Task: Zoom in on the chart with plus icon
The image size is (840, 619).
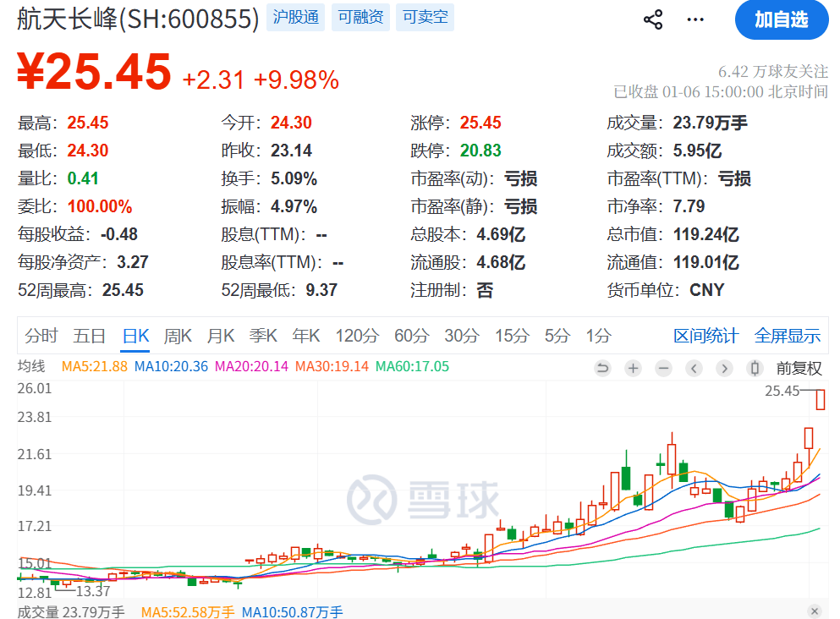Action: tap(633, 369)
